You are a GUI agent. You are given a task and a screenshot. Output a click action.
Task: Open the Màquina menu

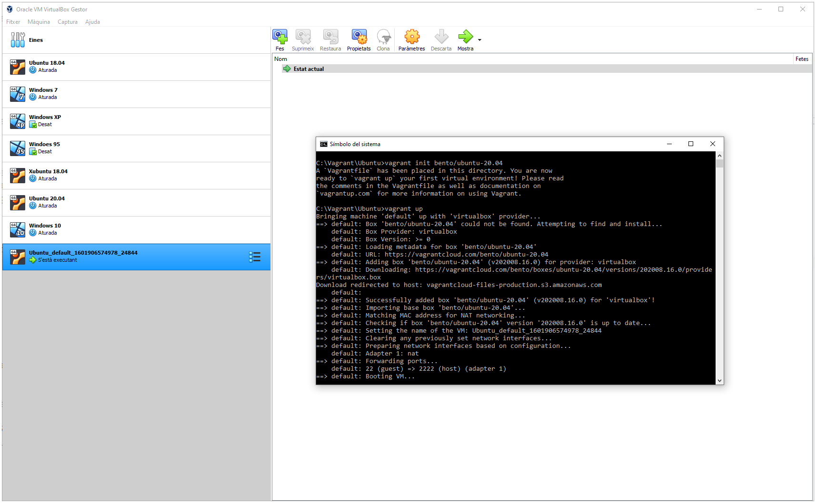[x=39, y=22]
